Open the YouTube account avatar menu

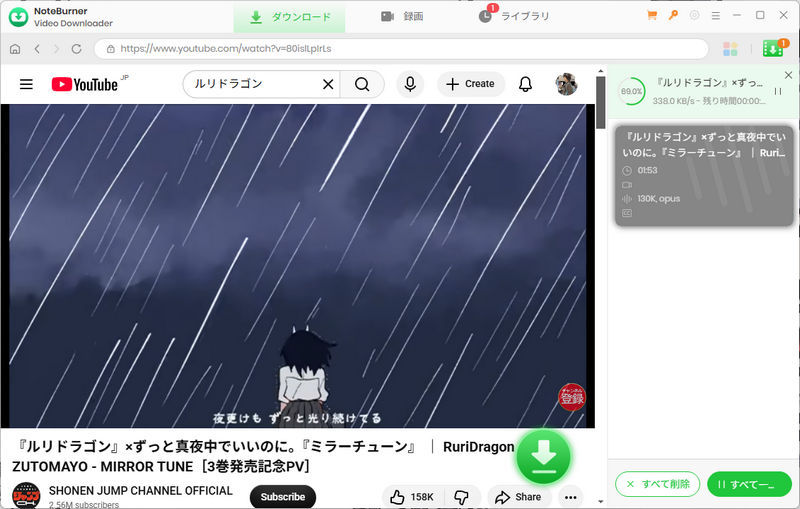566,84
